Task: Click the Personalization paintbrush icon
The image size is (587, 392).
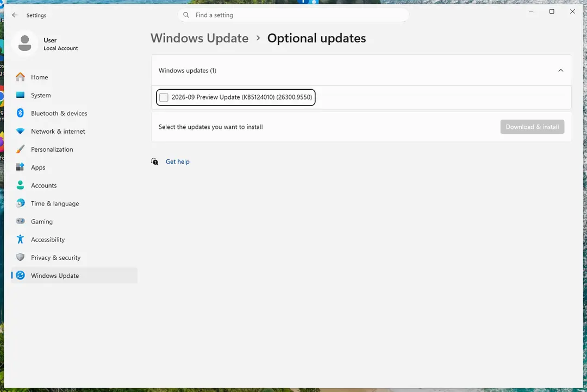Action: pos(20,149)
